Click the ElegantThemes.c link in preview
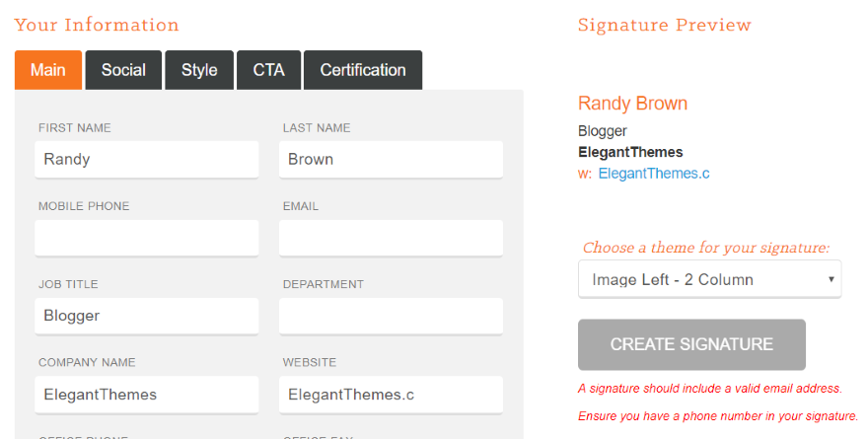Image resolution: width=868 pixels, height=439 pixels. (x=653, y=174)
